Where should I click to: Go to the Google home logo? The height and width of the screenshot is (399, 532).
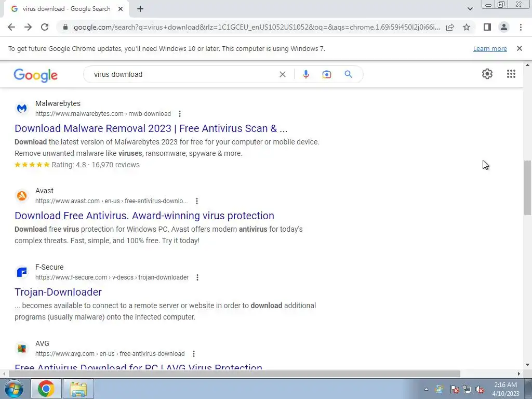36,75
